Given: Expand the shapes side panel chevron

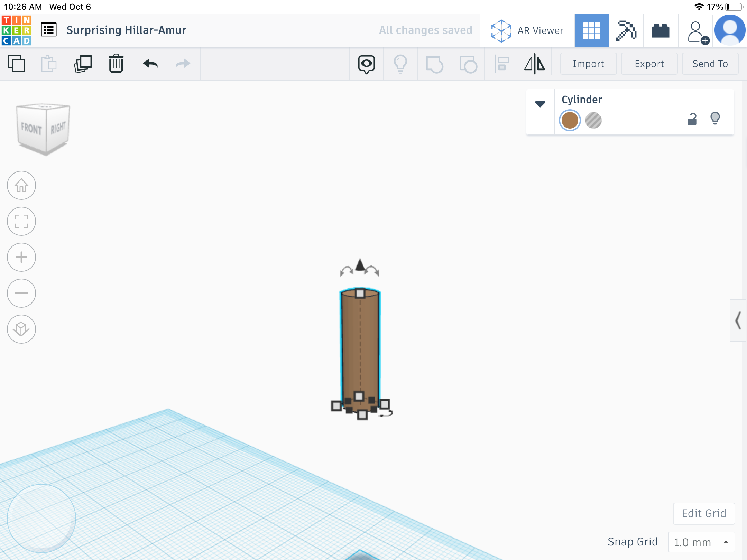Looking at the screenshot, I should point(738,320).
